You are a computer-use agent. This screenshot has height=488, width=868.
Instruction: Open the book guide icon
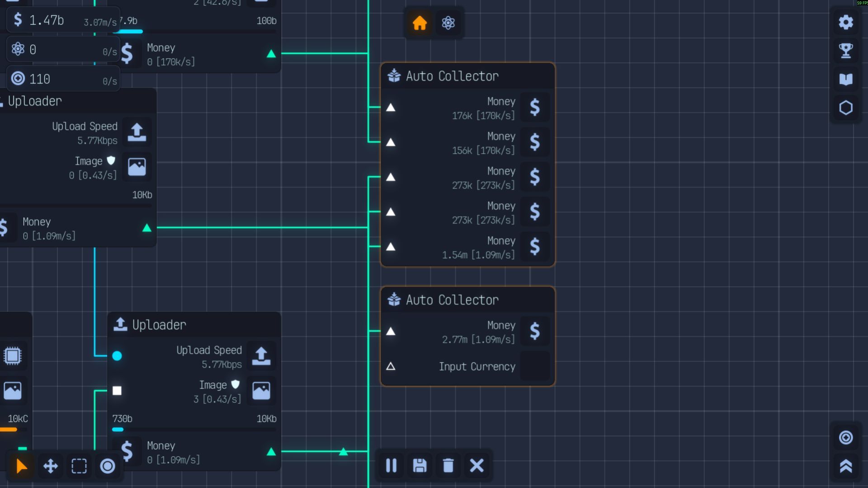(846, 80)
